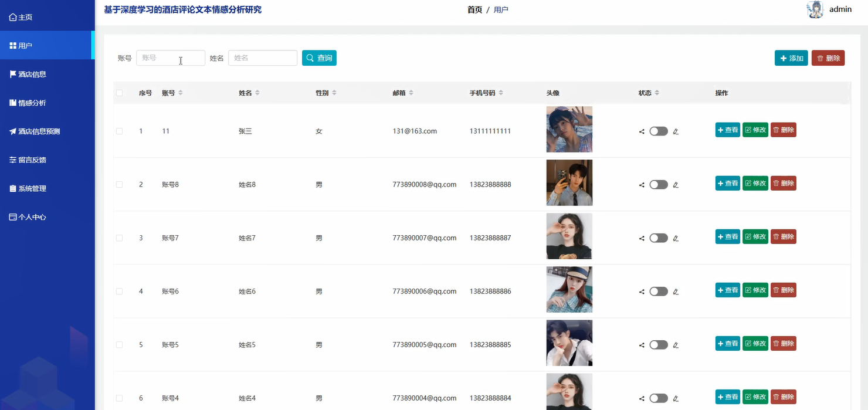Sort table by 邮箱 column arrows
868x410 pixels.
(x=411, y=93)
